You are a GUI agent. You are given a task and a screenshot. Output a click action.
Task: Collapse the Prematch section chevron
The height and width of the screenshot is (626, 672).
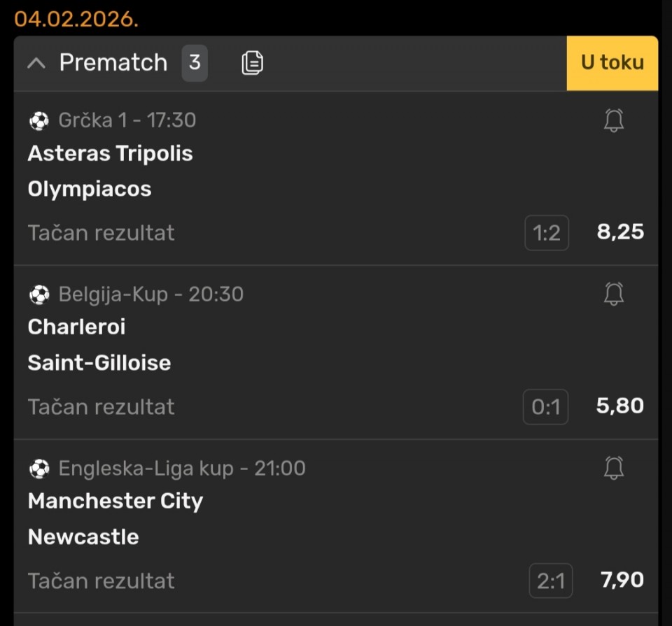click(x=36, y=63)
